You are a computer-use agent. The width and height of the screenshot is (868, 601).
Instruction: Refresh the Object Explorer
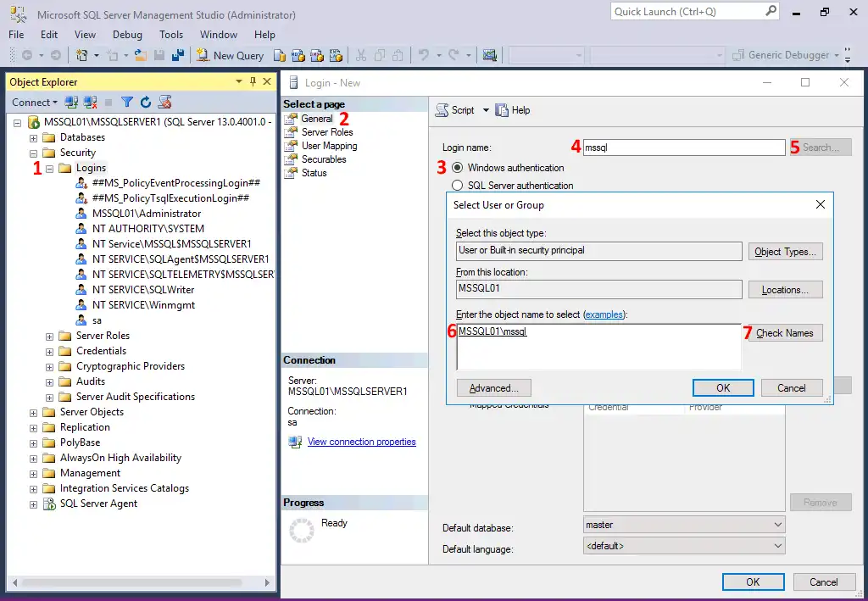coord(145,101)
